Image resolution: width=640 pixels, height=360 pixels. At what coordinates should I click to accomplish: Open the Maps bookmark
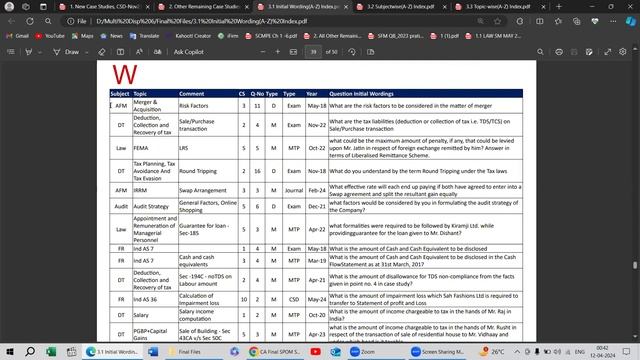click(82, 36)
